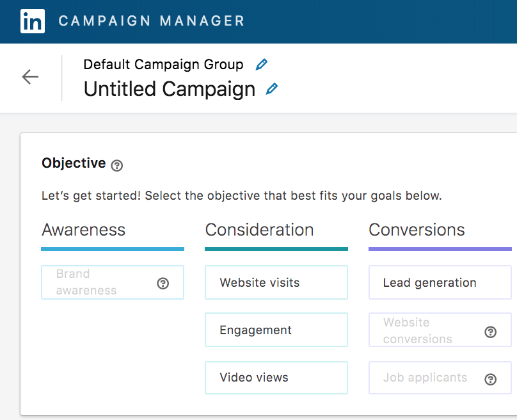Image resolution: width=517 pixels, height=420 pixels.
Task: Choose the Engagement objective
Action: click(x=276, y=330)
